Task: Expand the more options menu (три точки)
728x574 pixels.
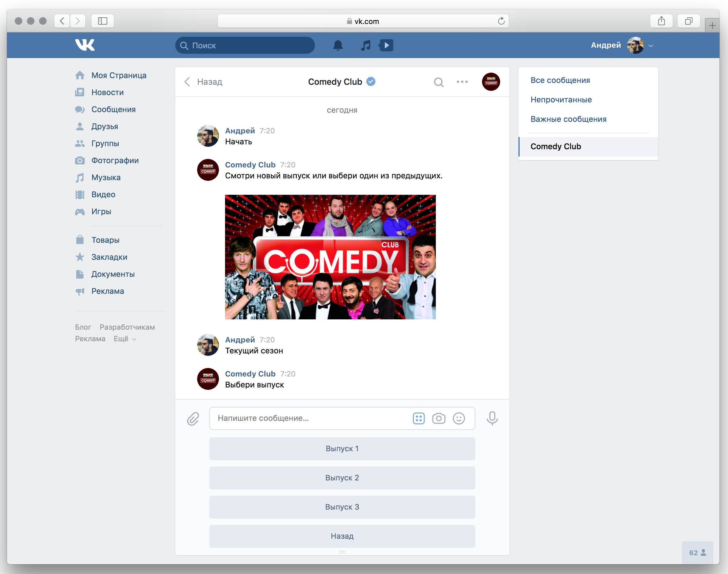Action: coord(463,81)
